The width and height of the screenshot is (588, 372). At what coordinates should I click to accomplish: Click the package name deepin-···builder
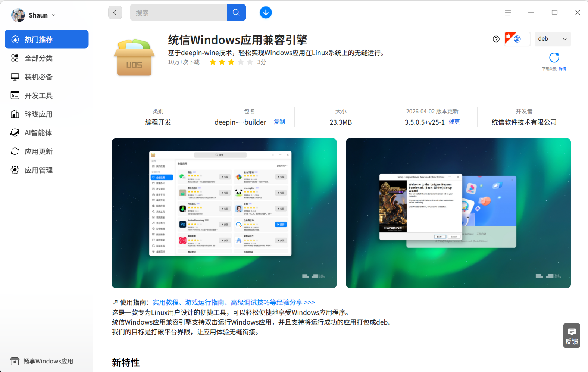coord(240,122)
